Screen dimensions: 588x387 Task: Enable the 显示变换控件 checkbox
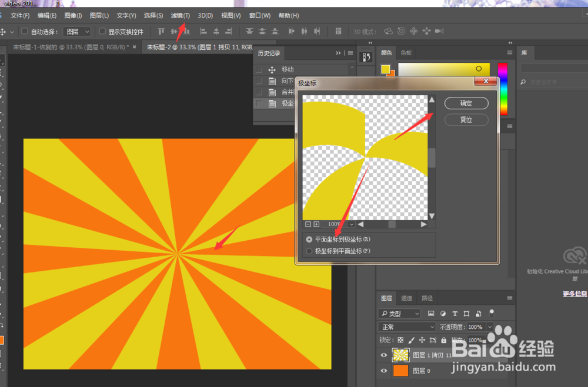click(102, 31)
